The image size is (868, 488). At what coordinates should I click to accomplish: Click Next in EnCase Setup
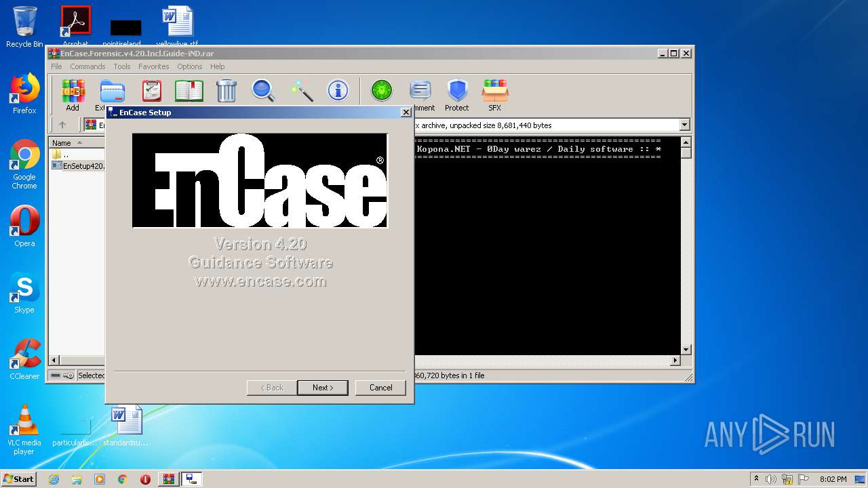[323, 388]
